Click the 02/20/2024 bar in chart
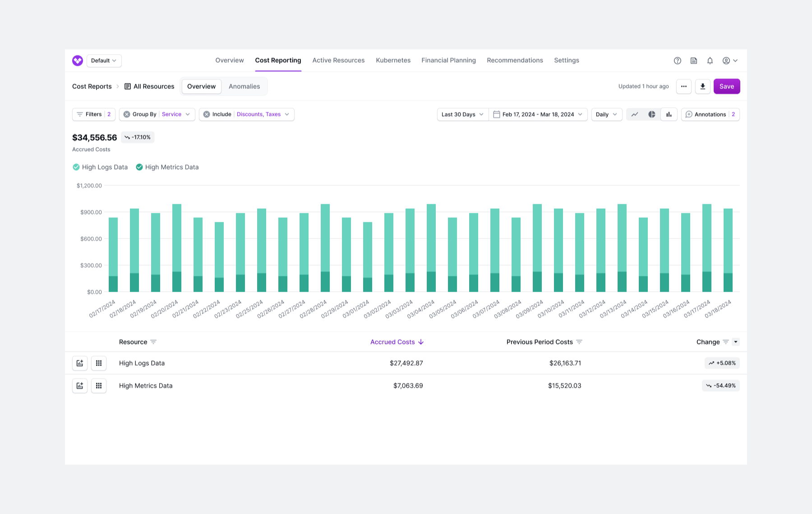Viewport: 812px width, 514px height. (177, 248)
